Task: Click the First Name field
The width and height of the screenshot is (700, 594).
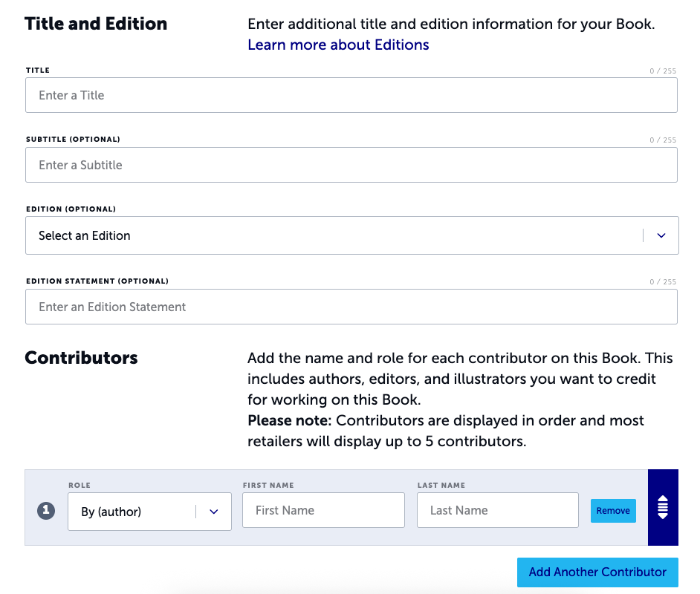Action: tap(323, 510)
